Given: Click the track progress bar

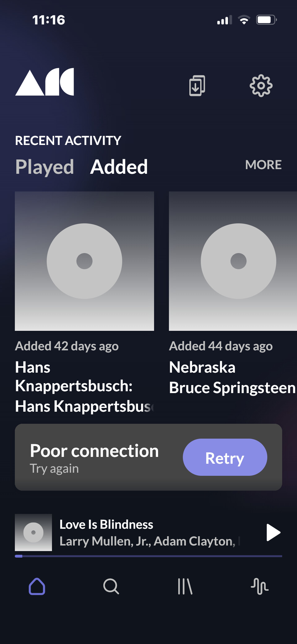Looking at the screenshot, I should [148, 556].
